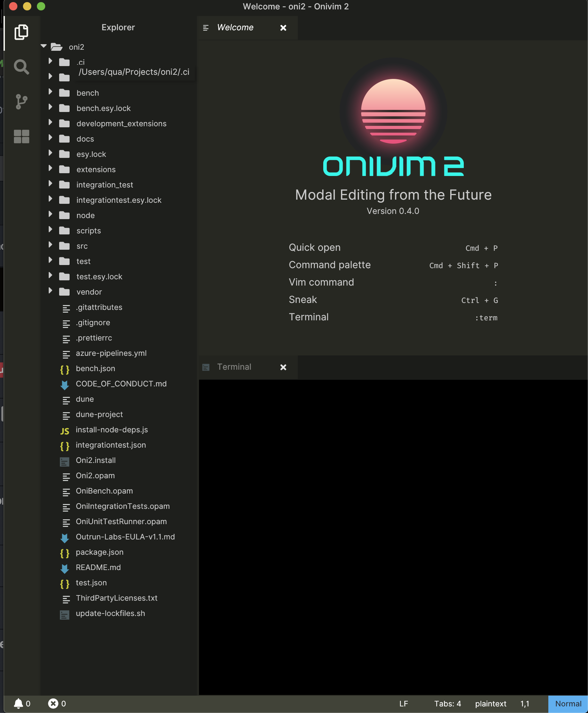Open the Source Control sidebar icon
Image resolution: width=588 pixels, height=713 pixels.
coord(22,102)
